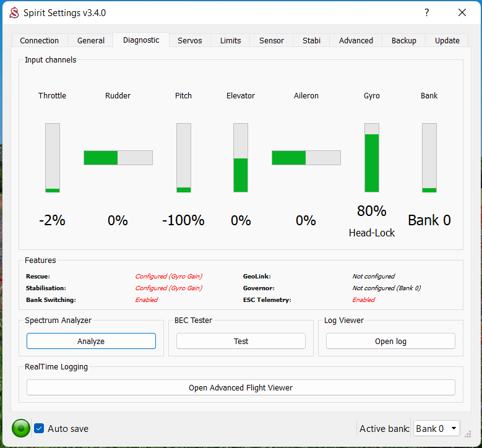
Task: Open Advanced Flight Viewer
Action: coord(241,388)
